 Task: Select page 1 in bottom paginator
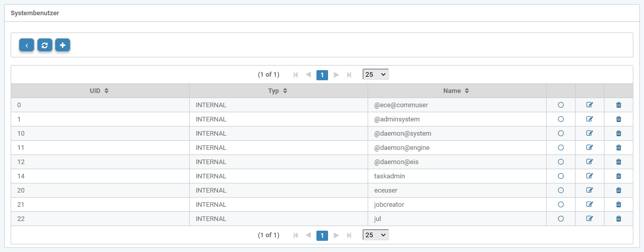click(x=322, y=235)
